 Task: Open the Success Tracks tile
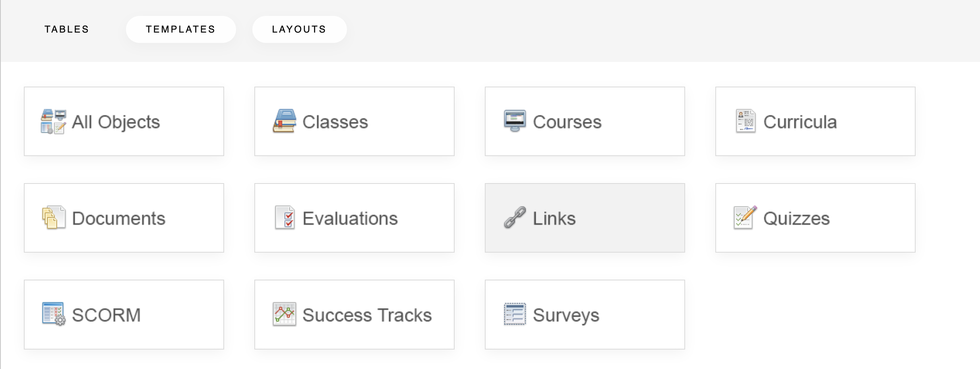click(x=354, y=315)
